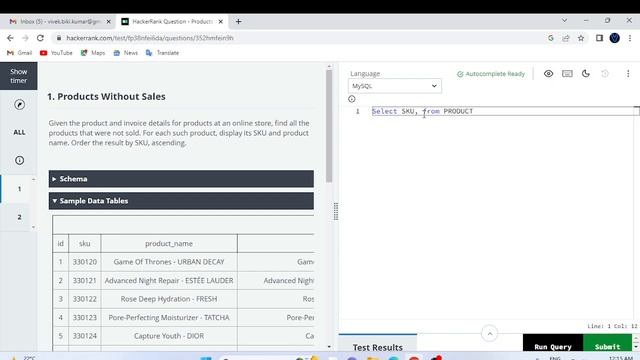This screenshot has width=640, height=360.
Task: Click cell 330120 in sample table
Action: (x=84, y=262)
